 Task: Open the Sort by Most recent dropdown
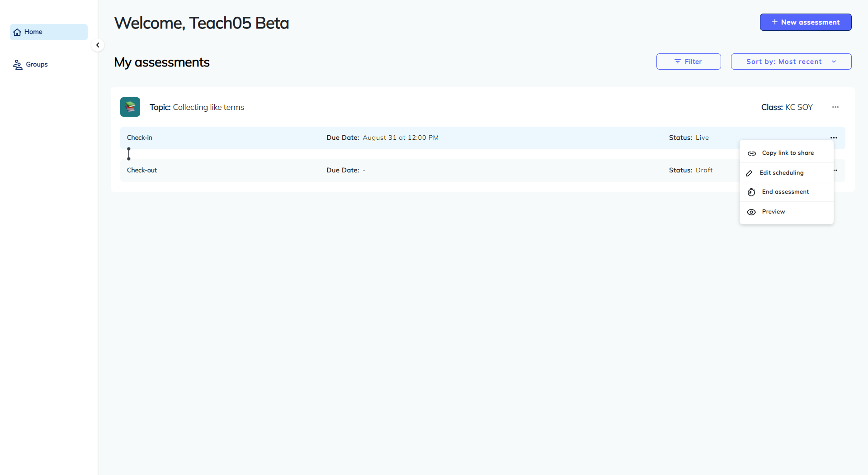click(791, 62)
